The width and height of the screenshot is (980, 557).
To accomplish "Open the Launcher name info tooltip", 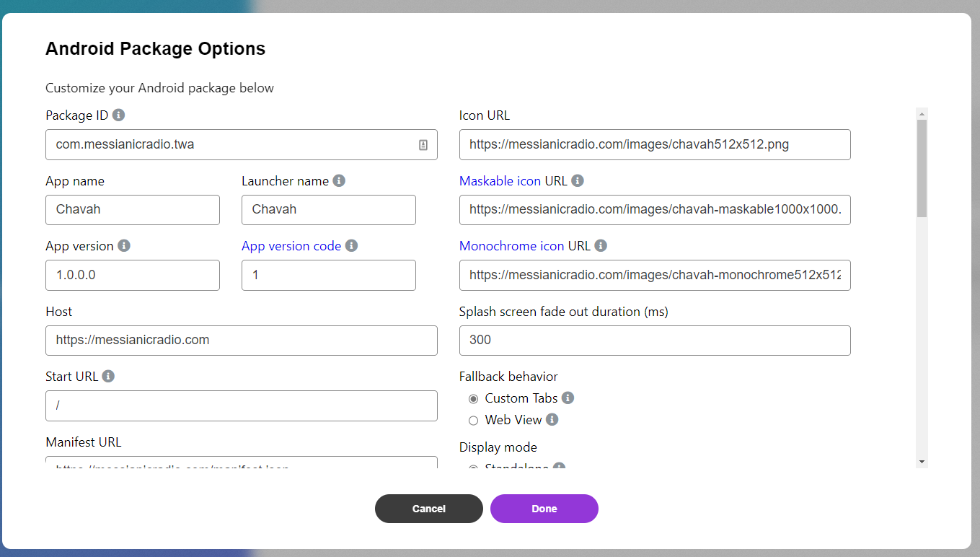I will (339, 180).
